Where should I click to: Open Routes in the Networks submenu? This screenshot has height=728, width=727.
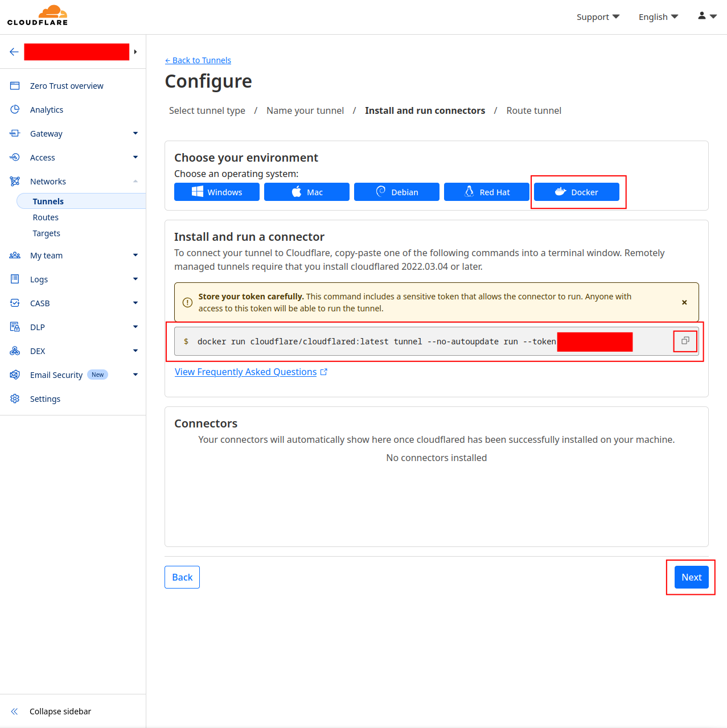tap(46, 217)
